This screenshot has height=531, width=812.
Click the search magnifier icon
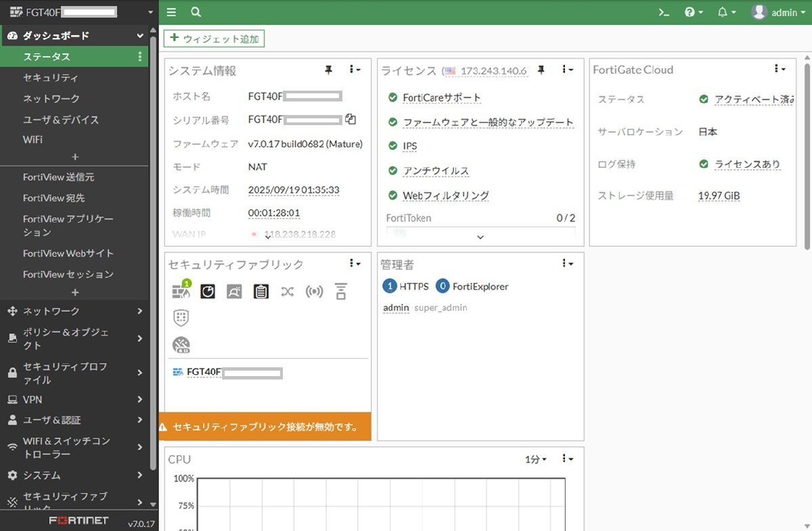tap(196, 12)
